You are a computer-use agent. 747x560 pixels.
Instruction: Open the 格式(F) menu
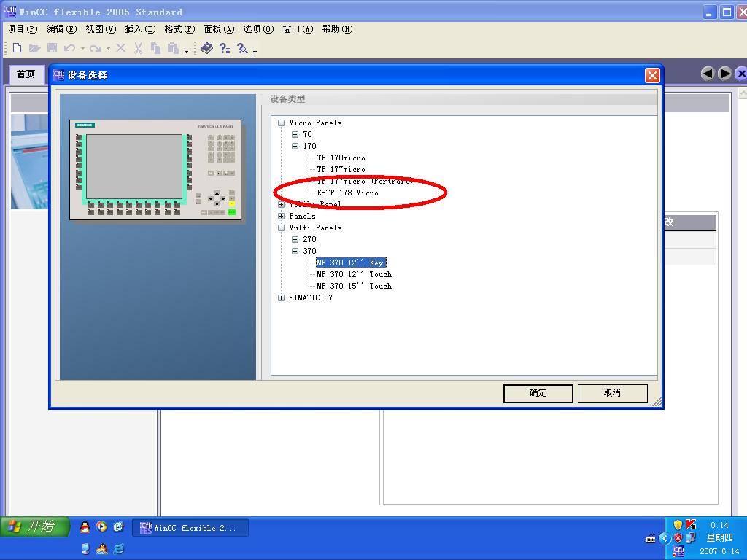click(179, 29)
